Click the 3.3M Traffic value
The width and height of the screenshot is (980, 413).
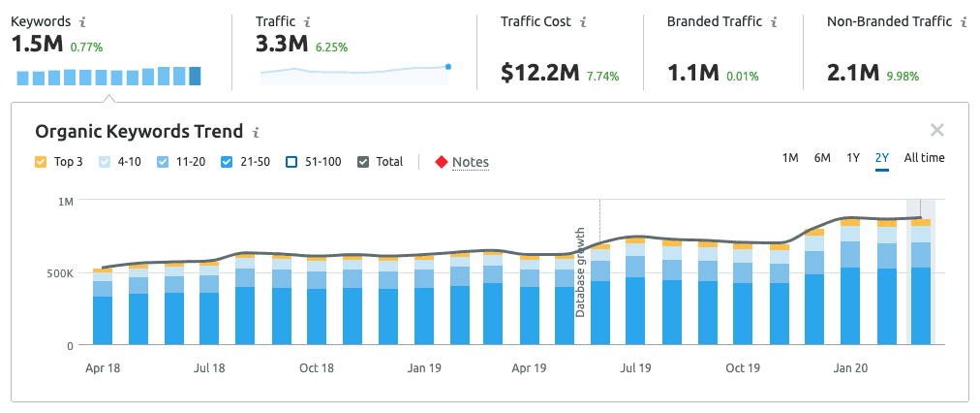pos(283,45)
